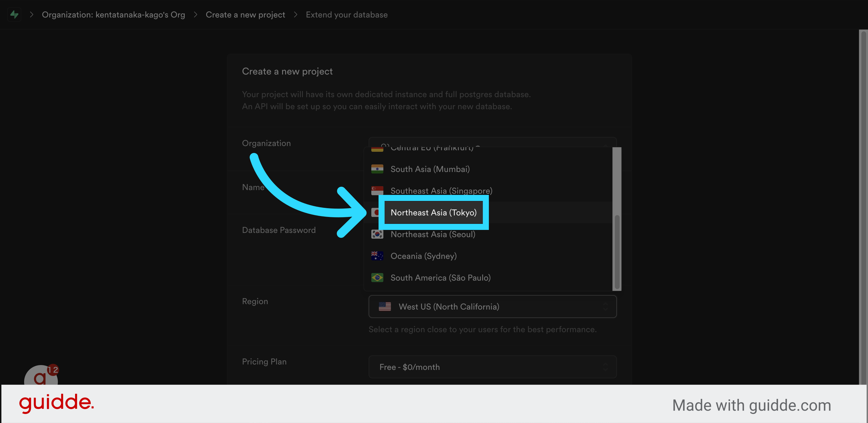Select Southeast Asia (Singapore) region option
This screenshot has width=868, height=423.
(x=488, y=191)
